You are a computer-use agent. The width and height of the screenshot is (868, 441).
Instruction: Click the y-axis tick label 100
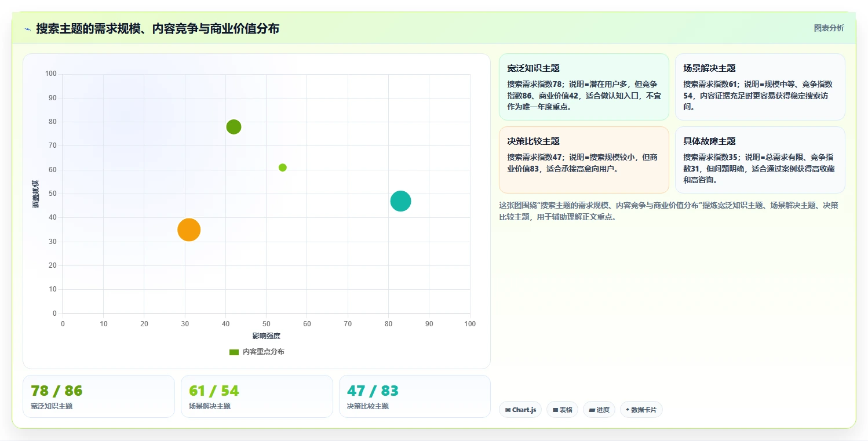click(50, 74)
